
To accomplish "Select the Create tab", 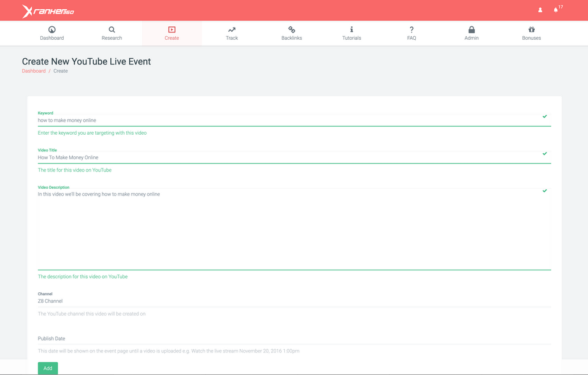I will tap(171, 33).
